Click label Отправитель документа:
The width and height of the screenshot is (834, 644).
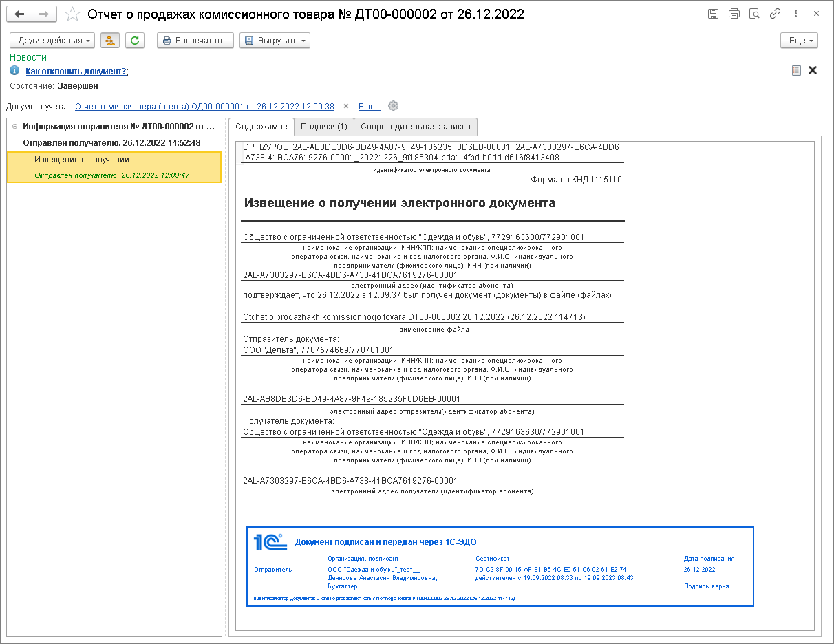point(291,339)
